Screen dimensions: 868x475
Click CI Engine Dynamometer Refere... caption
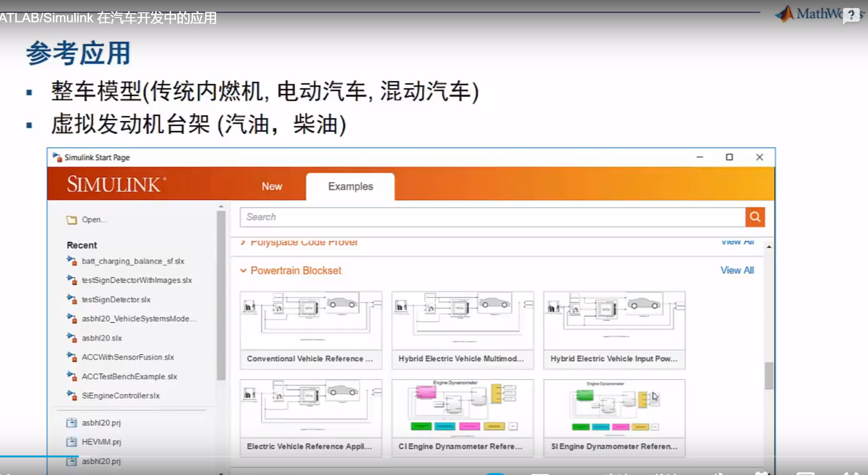[460, 446]
